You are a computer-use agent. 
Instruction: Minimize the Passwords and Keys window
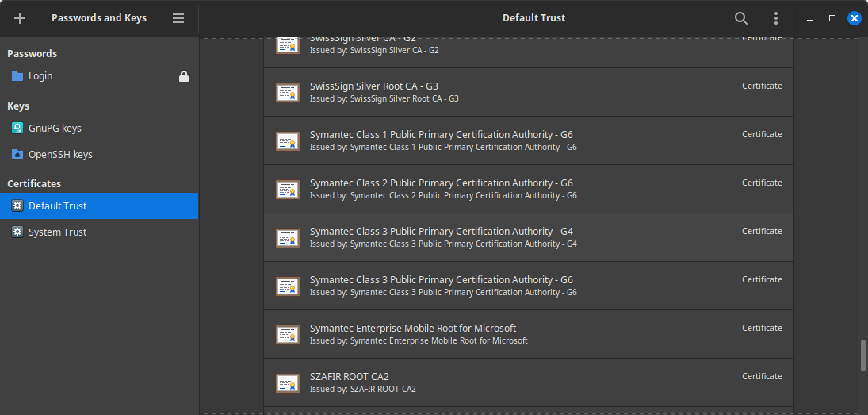[x=810, y=19]
